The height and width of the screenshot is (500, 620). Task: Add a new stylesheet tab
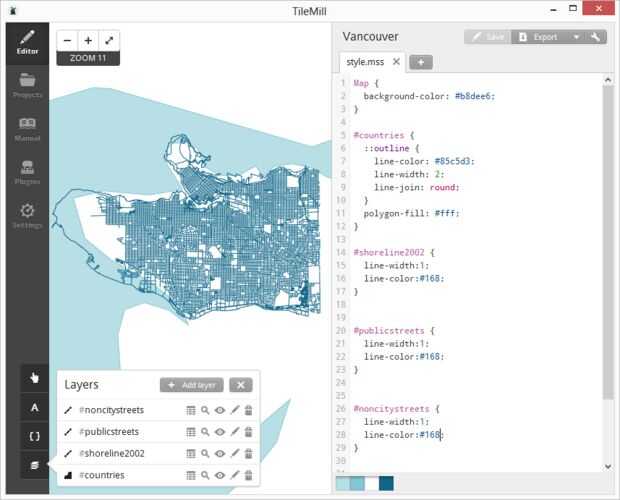pos(421,62)
